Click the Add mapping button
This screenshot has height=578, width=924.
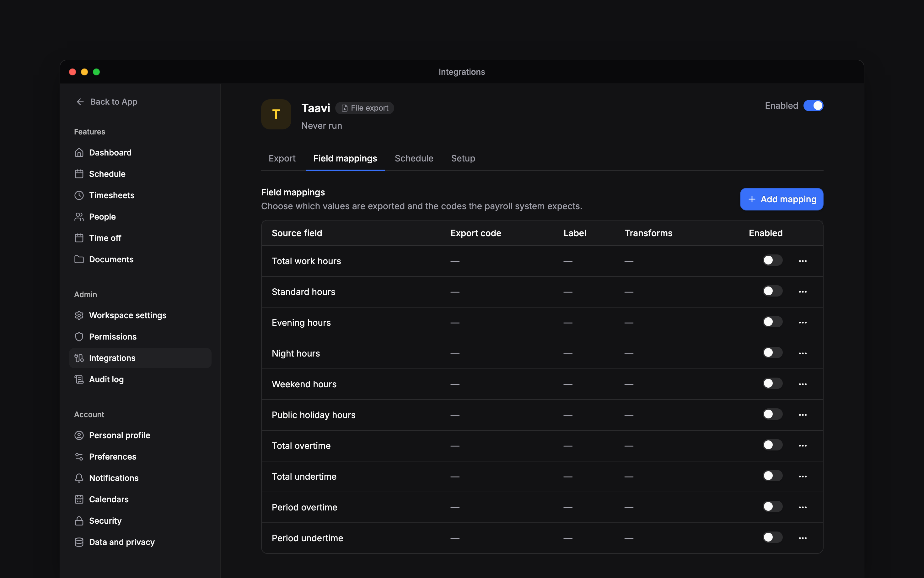[782, 199]
